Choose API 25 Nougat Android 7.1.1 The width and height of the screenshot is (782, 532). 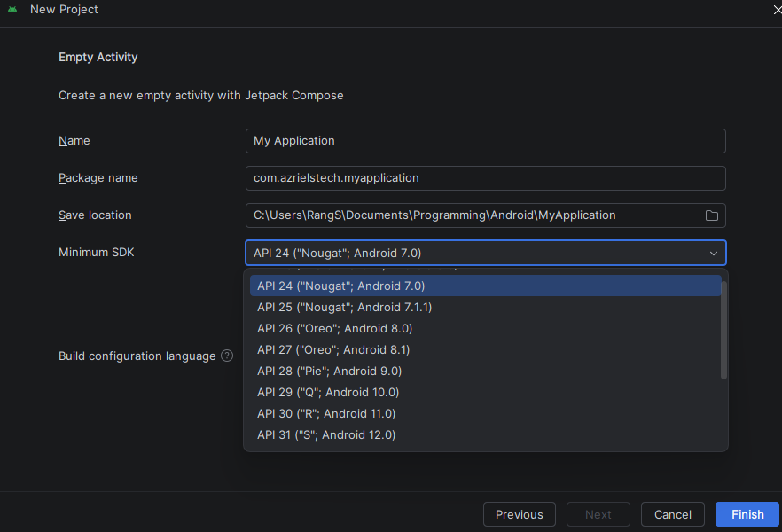click(485, 307)
